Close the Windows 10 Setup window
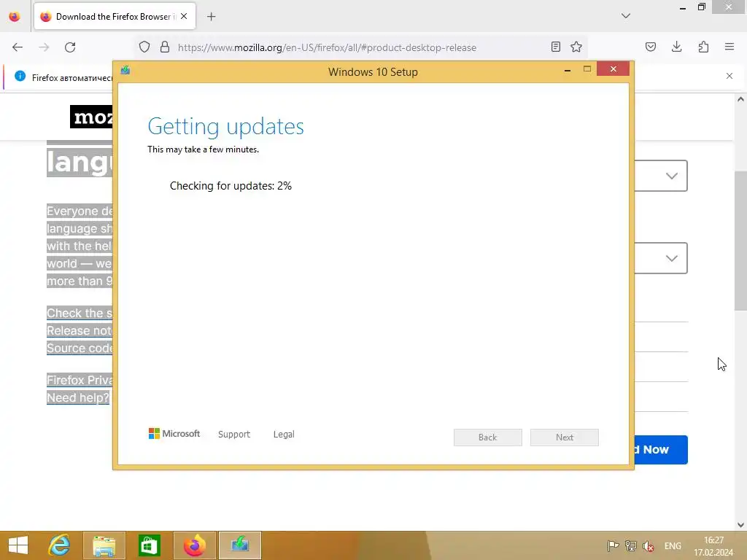Screen dimensions: 747x560 pyautogui.click(x=613, y=69)
